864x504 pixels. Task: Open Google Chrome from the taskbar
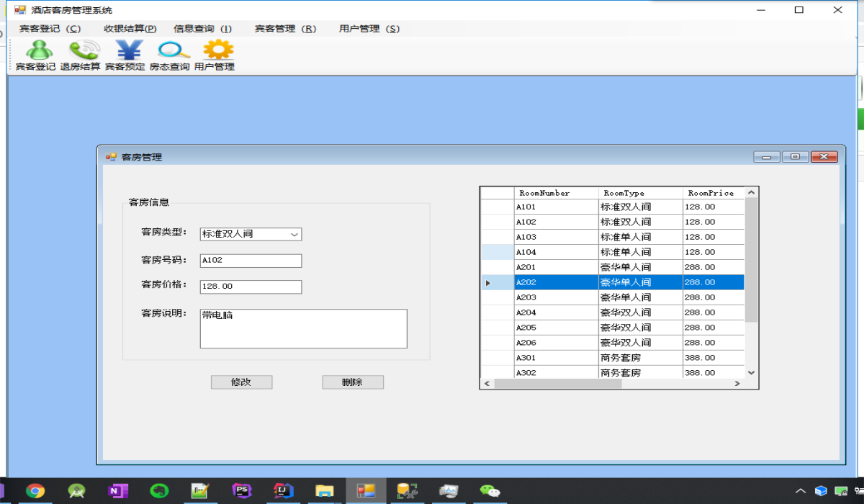pyautogui.click(x=35, y=490)
